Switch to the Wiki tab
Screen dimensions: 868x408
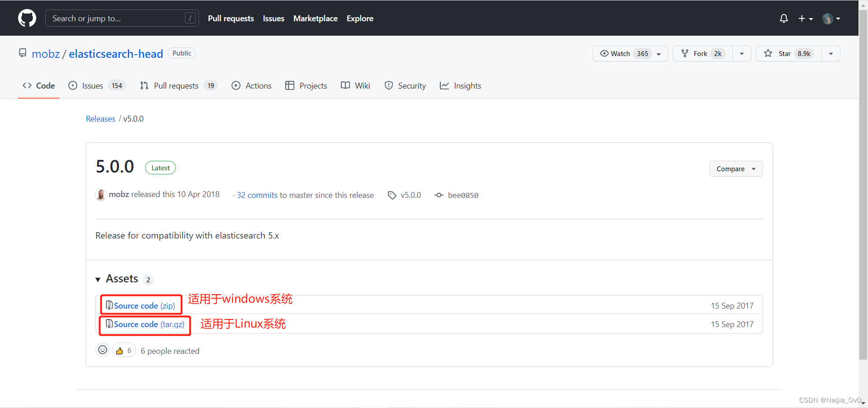[x=355, y=86]
